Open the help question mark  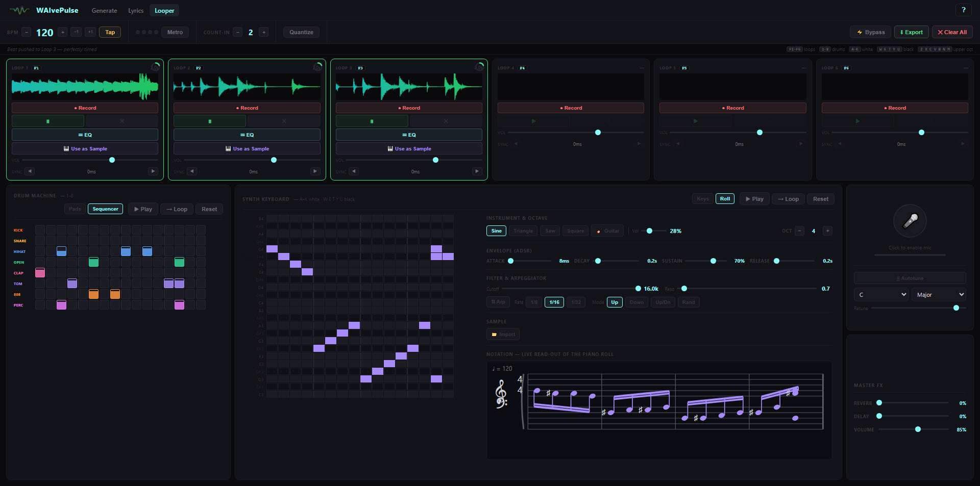pyautogui.click(x=964, y=10)
